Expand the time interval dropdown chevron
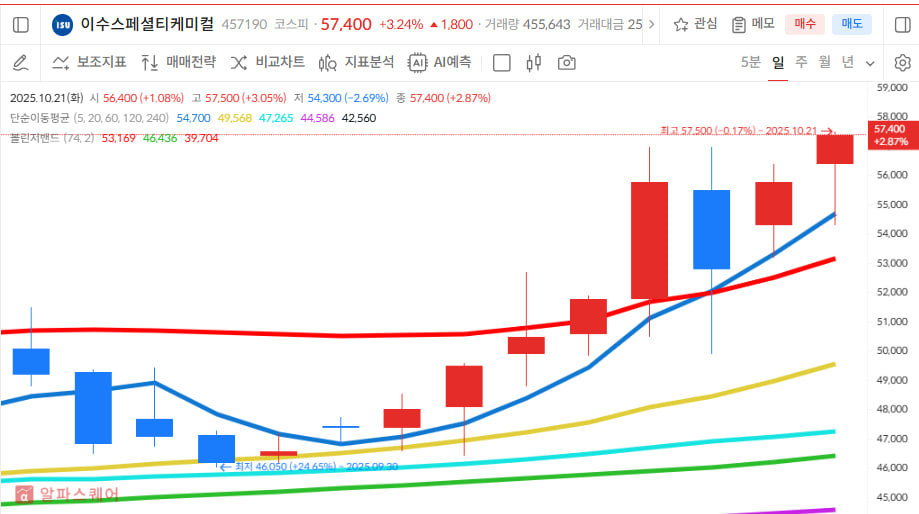919x514 pixels. point(870,63)
